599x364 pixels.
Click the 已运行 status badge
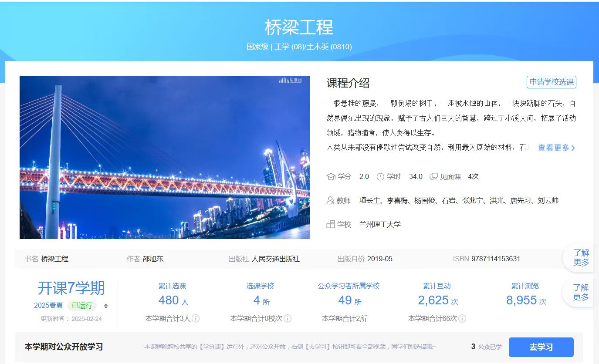pyautogui.click(x=82, y=305)
